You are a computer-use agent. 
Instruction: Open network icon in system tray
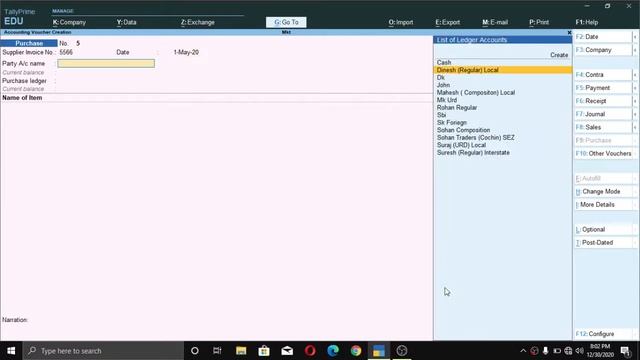pyautogui.click(x=568, y=351)
